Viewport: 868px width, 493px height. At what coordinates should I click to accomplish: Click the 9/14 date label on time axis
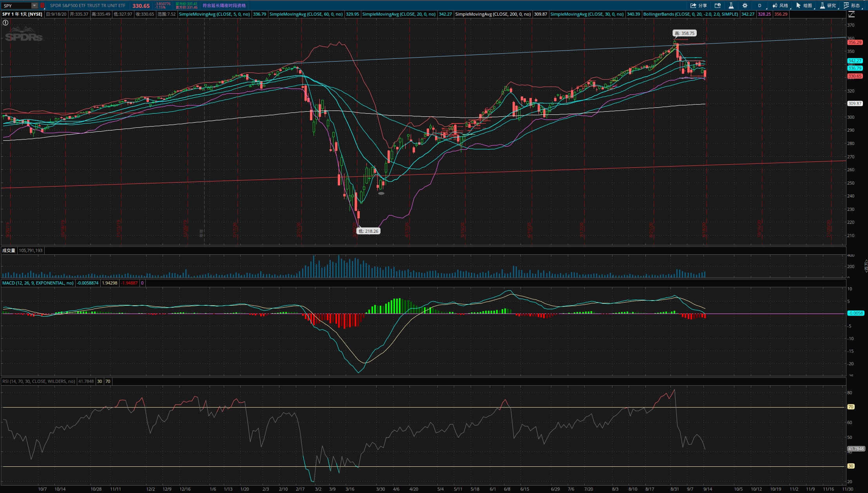pos(708,489)
